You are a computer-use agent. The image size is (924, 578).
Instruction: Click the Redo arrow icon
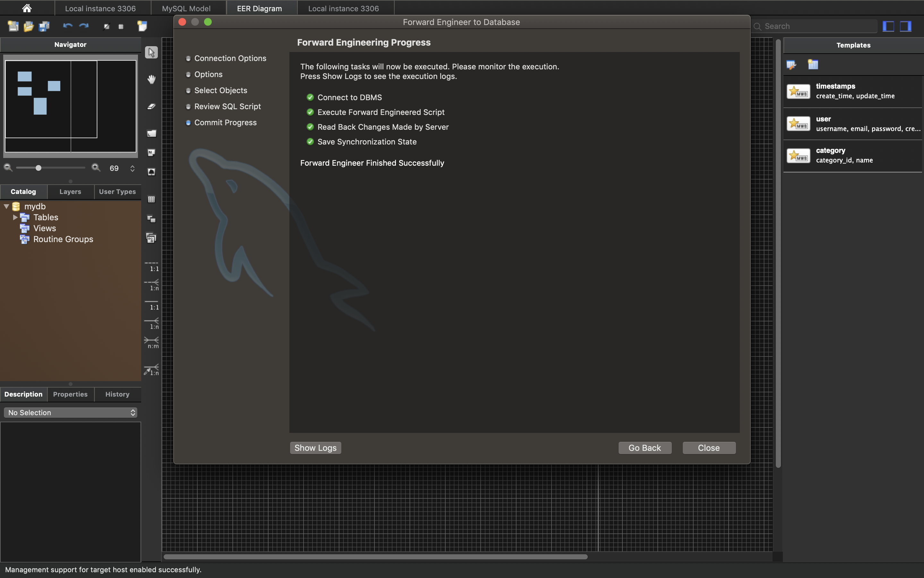point(84,26)
